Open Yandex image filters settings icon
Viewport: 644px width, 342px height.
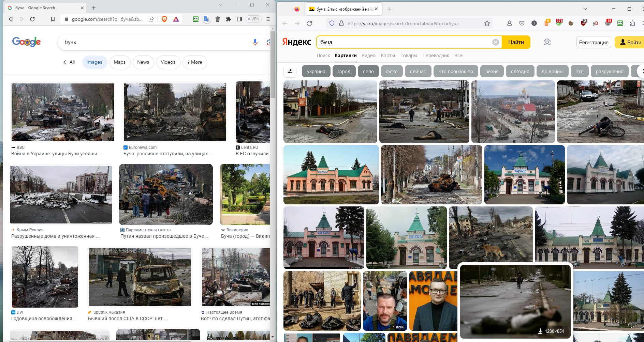290,72
